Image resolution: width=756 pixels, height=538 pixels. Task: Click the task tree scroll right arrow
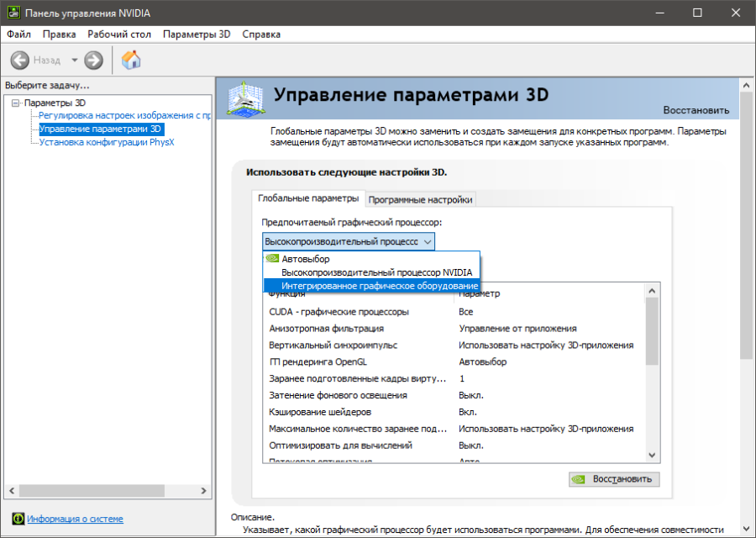pyautogui.click(x=203, y=491)
